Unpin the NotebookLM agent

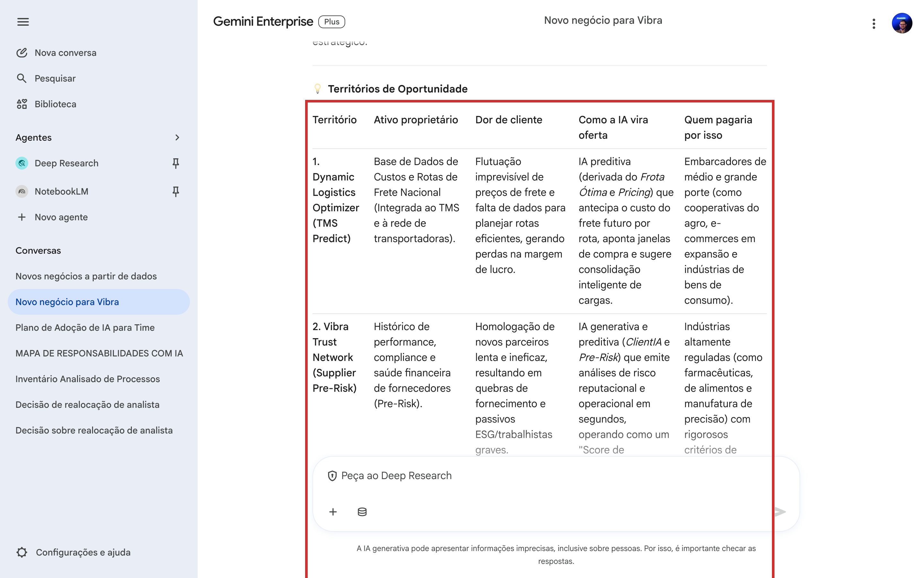click(175, 191)
